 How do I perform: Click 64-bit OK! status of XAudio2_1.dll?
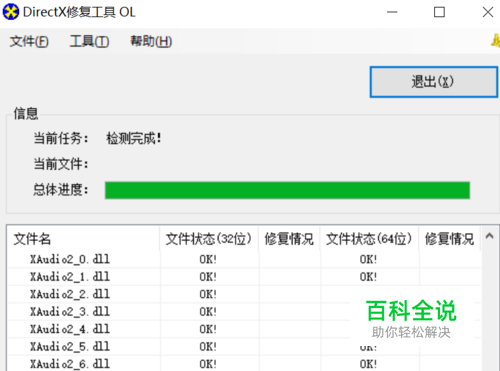368,277
